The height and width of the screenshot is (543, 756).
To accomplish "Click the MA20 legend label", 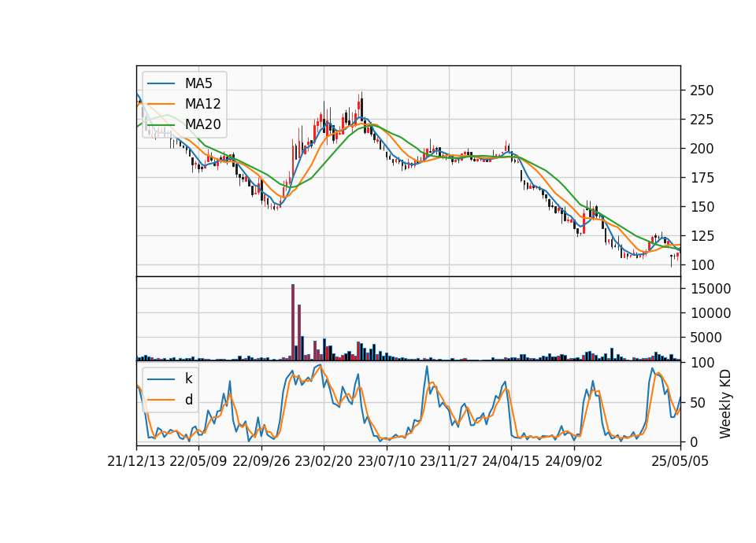I will coord(202,124).
